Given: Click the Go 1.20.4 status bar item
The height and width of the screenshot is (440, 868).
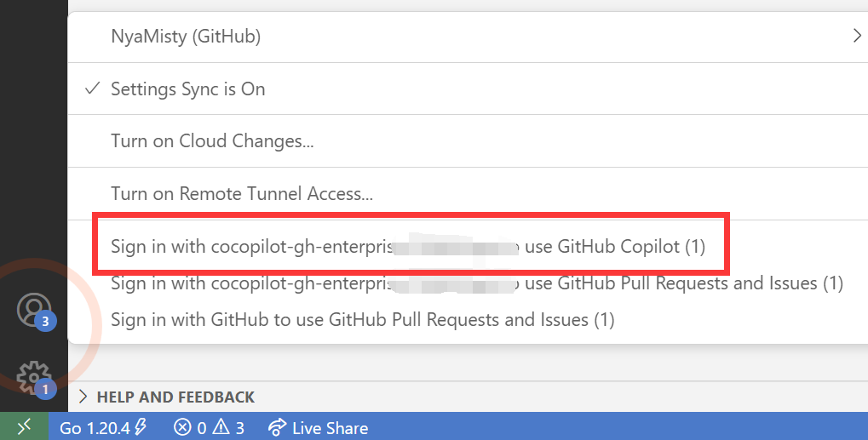Looking at the screenshot, I should pos(95,427).
